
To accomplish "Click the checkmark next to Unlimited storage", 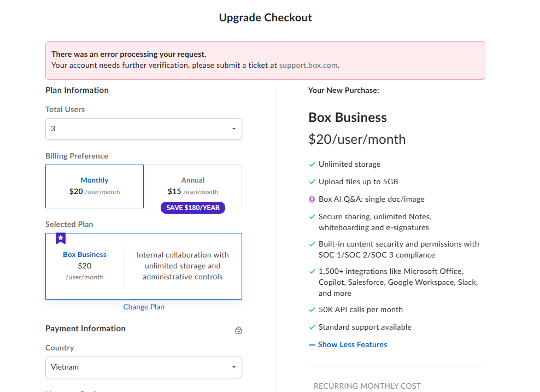I will [312, 164].
